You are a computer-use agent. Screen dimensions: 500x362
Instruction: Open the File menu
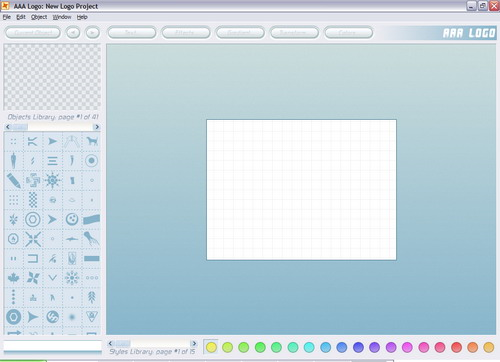pos(7,17)
